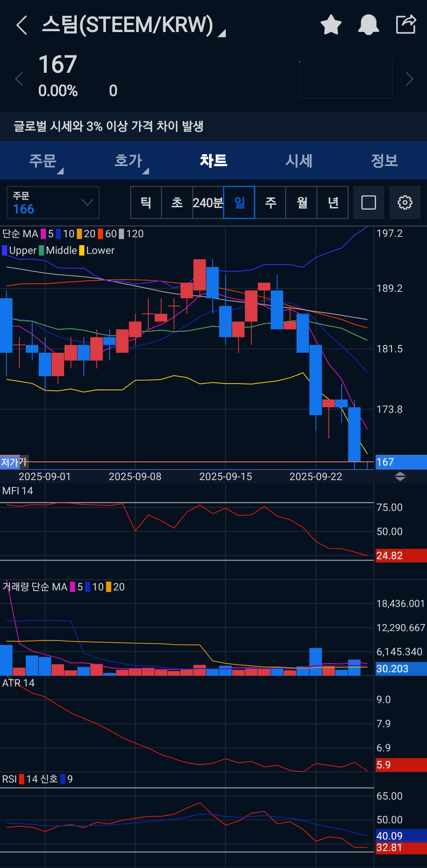427x868 pixels.
Task: Tap the 단순 MA legend label
Action: (20, 234)
